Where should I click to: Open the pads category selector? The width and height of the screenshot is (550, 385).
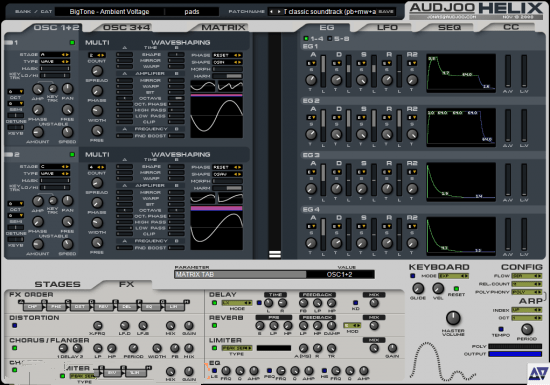point(192,12)
